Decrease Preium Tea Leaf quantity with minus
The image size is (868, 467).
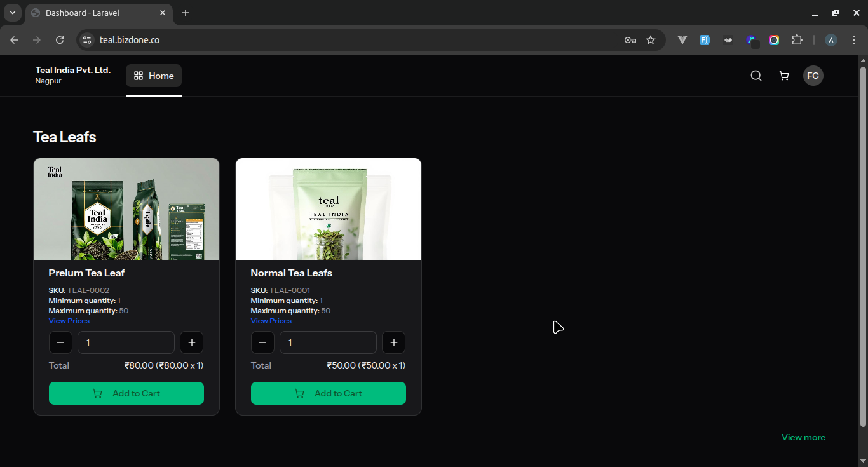60,342
